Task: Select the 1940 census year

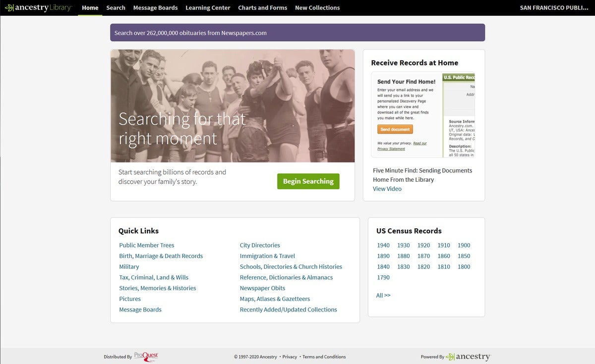Action: click(x=383, y=245)
